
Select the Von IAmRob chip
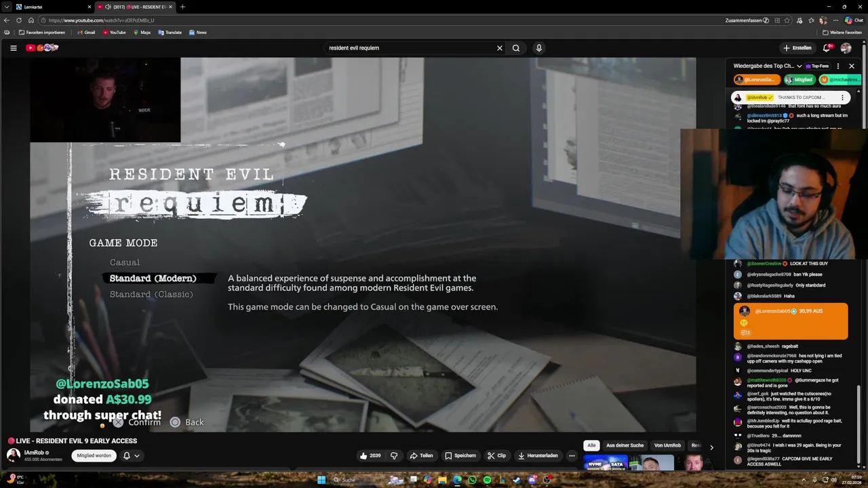pyautogui.click(x=667, y=445)
